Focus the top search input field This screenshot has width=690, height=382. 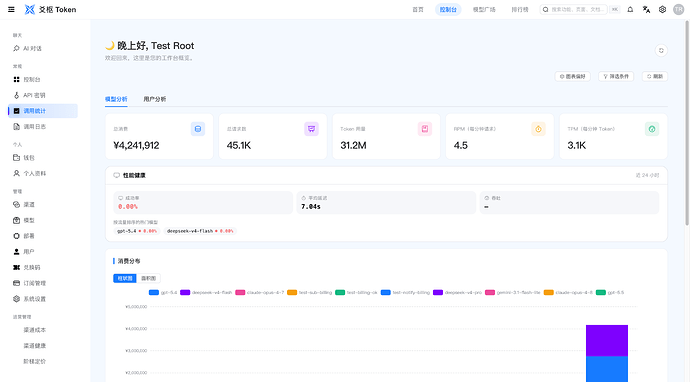tap(574, 9)
